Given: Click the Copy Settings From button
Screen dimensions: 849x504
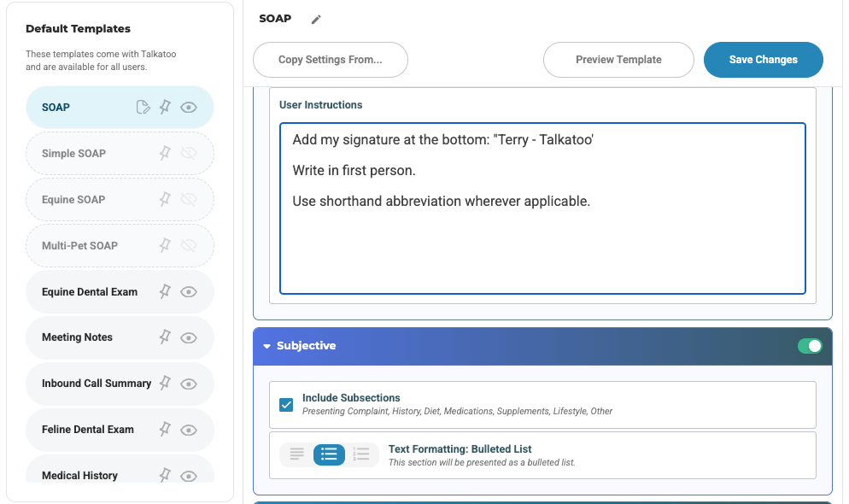Looking at the screenshot, I should [x=331, y=60].
